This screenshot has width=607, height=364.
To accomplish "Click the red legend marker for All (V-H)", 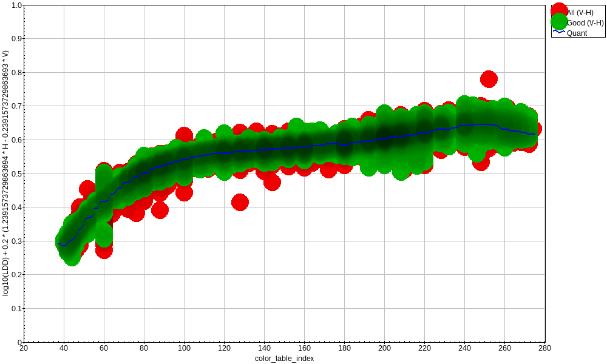I will [559, 12].
